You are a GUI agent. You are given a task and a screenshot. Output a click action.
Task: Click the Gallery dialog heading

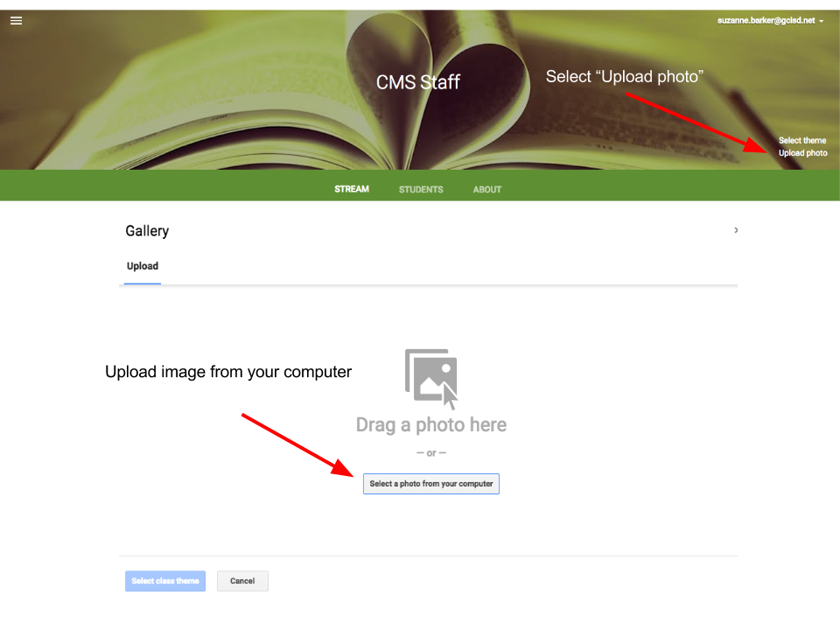coord(147,230)
